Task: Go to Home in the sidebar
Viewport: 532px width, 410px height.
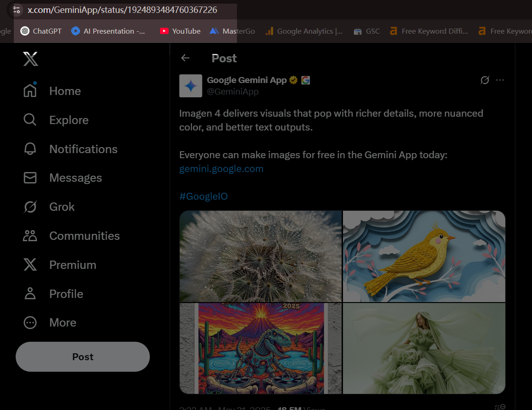Action: 52,91
